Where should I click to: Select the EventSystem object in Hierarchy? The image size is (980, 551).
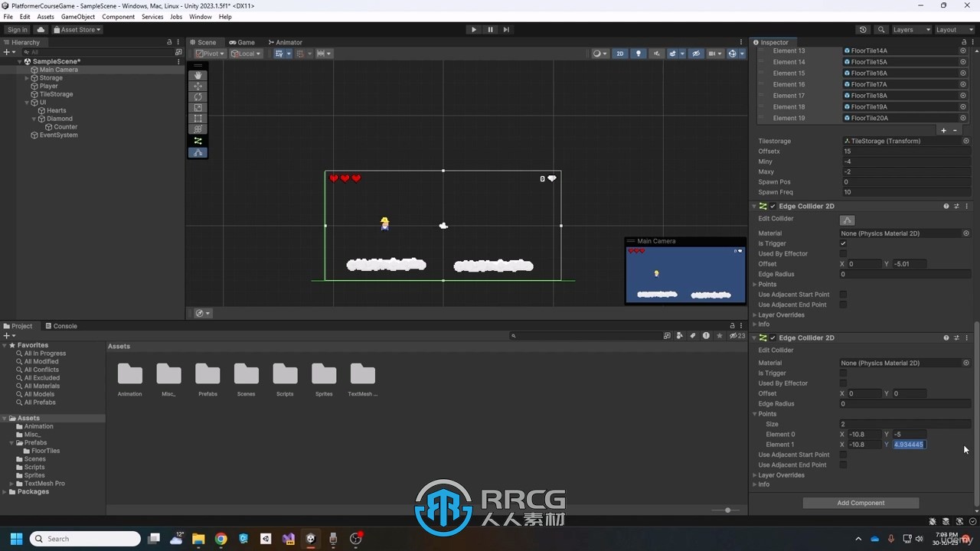point(58,135)
